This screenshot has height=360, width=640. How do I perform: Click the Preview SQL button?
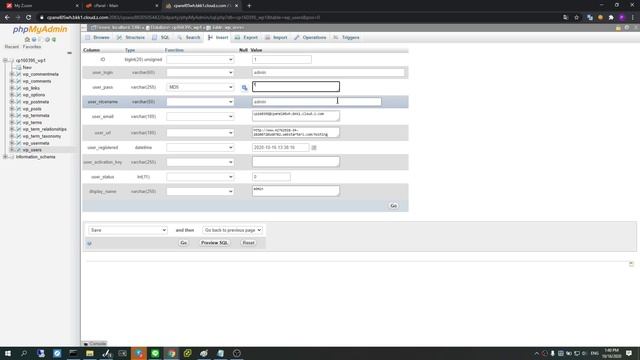click(214, 243)
